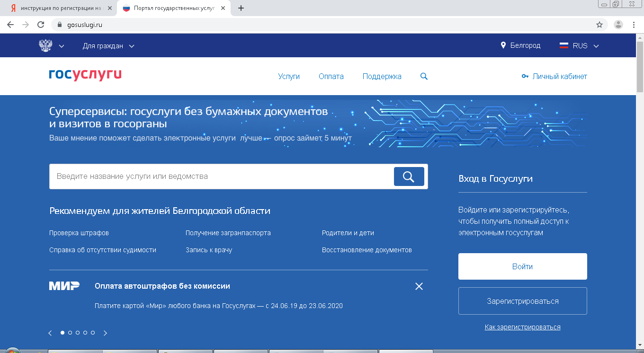Open the Услуги menu
This screenshot has width=644, height=353.
click(x=289, y=76)
